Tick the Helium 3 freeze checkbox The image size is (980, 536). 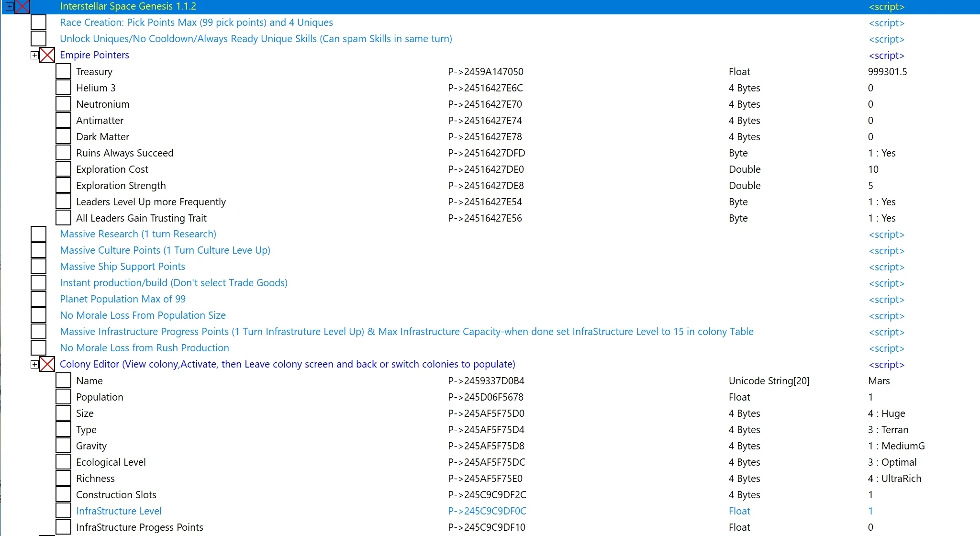63,88
